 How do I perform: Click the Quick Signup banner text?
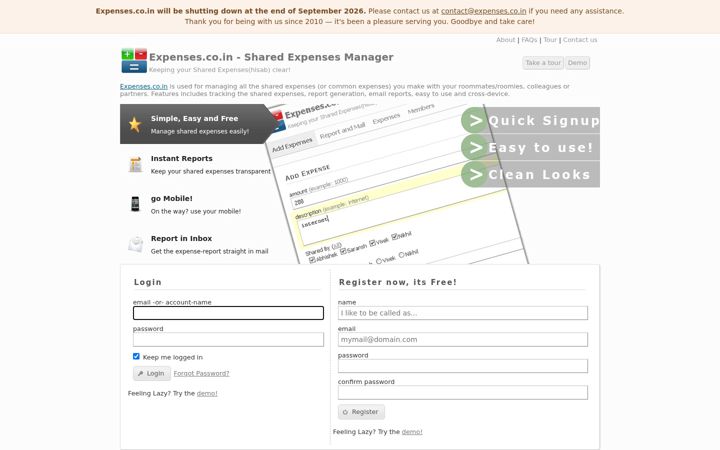click(544, 121)
